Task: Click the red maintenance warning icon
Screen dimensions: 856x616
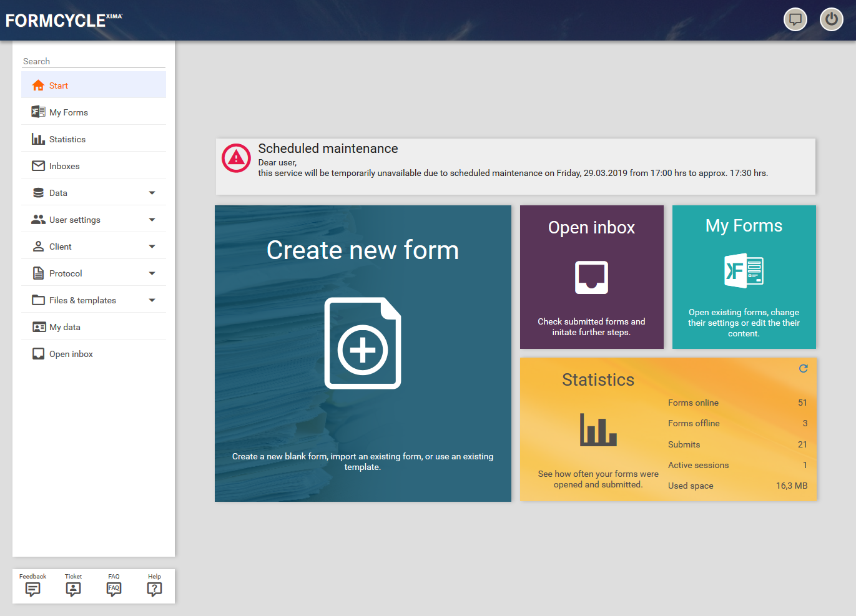Action: coord(236,159)
